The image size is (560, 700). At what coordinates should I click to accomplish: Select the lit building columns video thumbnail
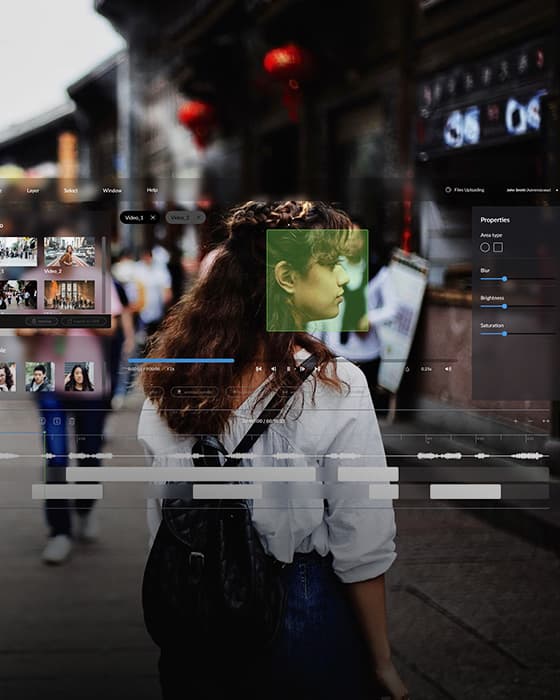[x=70, y=295]
